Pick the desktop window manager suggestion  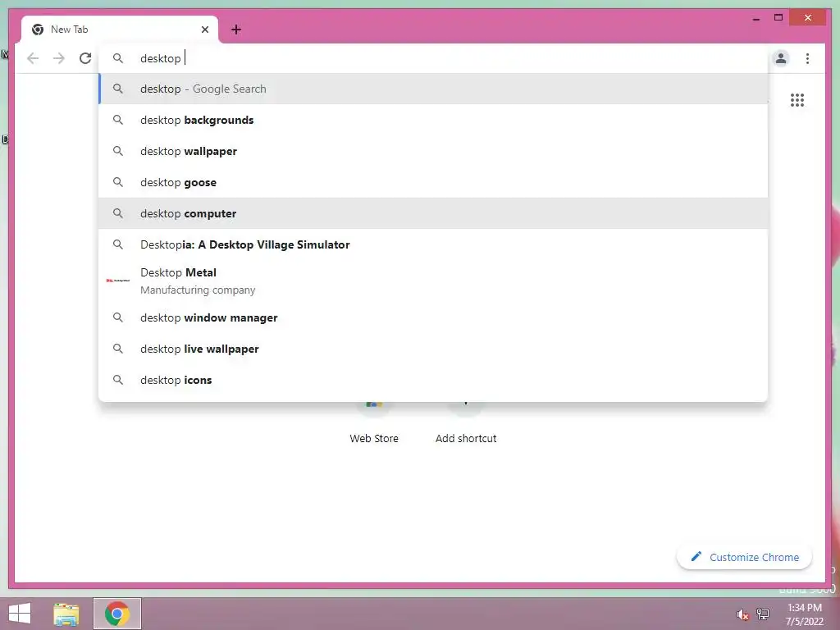[433, 317]
